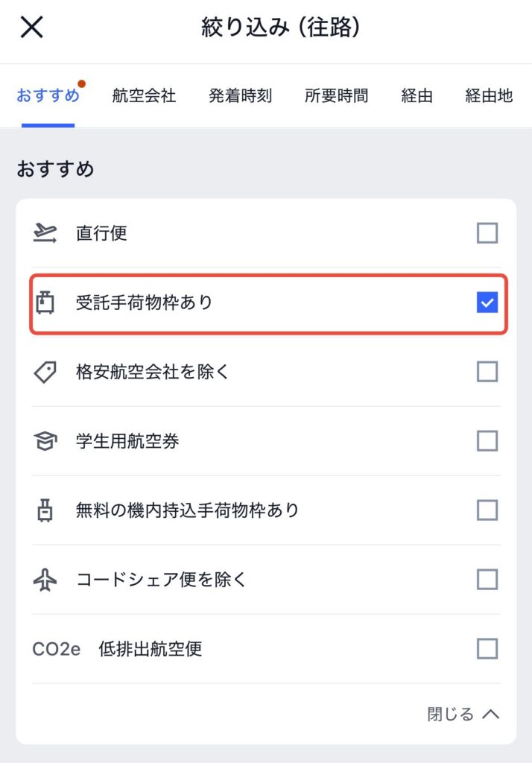The height and width of the screenshot is (763, 532).
Task: Tap the 直行便 airplane takeoff icon
Action: (45, 233)
